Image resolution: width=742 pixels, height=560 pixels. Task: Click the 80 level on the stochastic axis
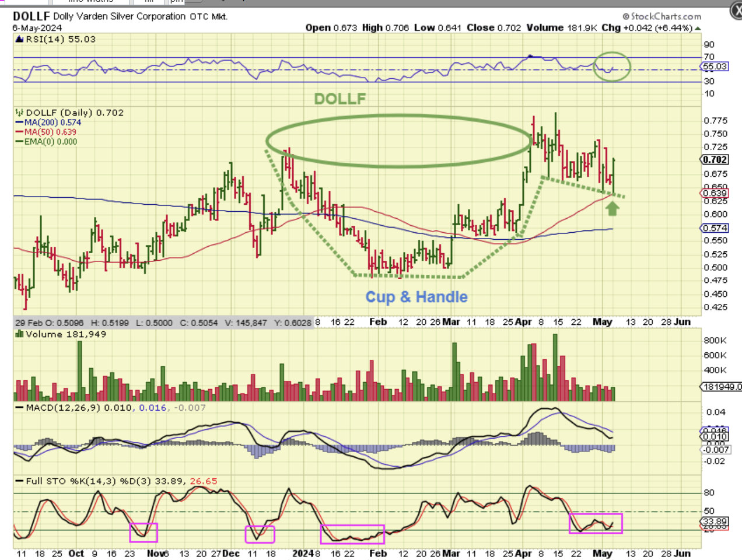[x=709, y=493]
